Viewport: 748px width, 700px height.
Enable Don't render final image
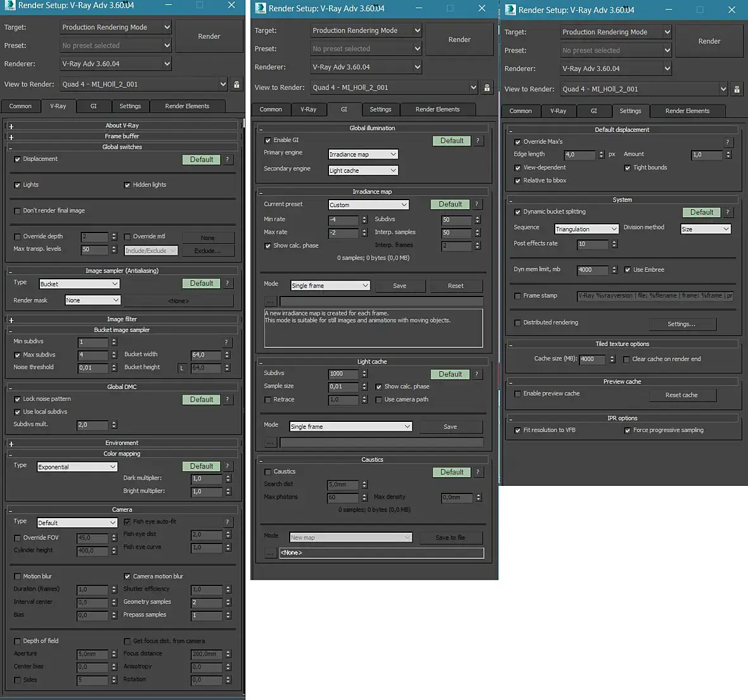click(x=17, y=211)
